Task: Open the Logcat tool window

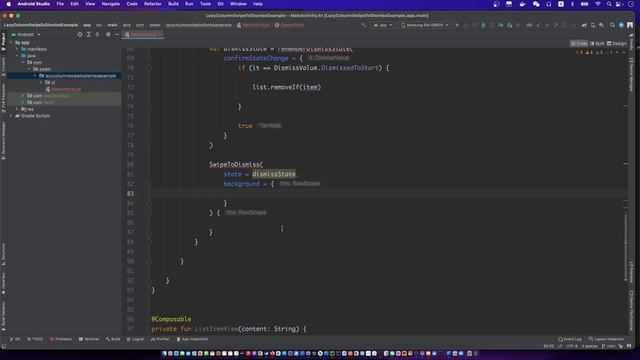Action: pyautogui.click(x=136, y=339)
